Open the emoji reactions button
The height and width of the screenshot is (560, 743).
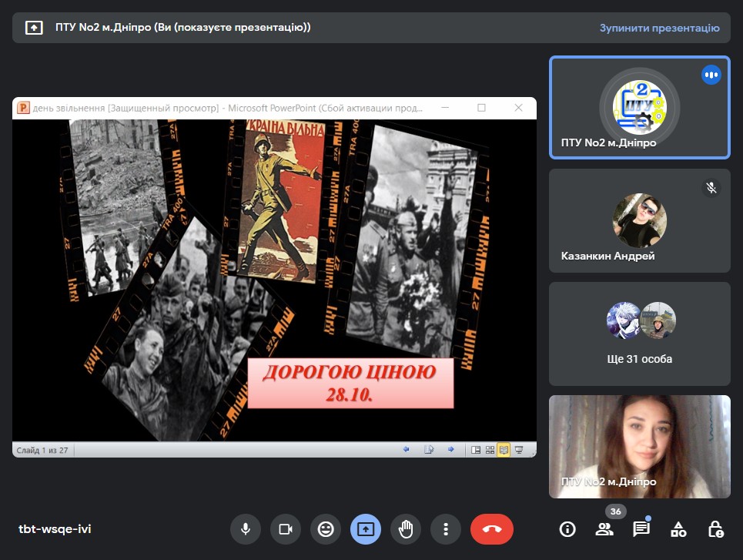[x=326, y=529]
